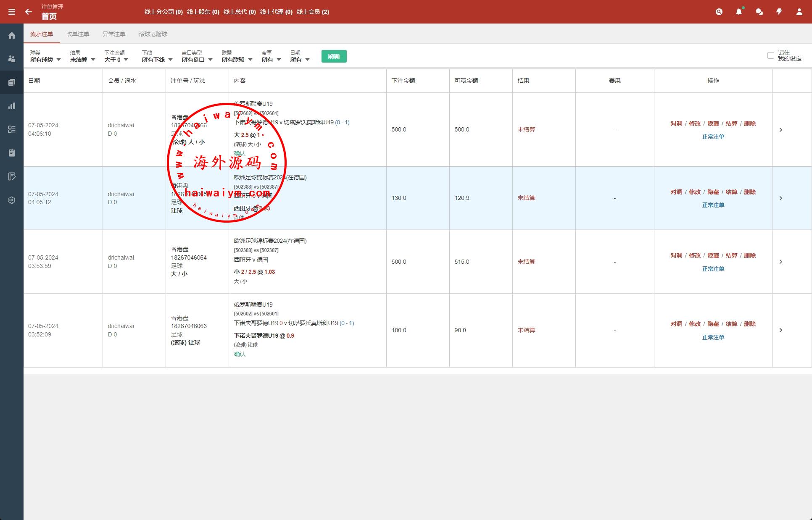Click the header search icon

click(719, 12)
